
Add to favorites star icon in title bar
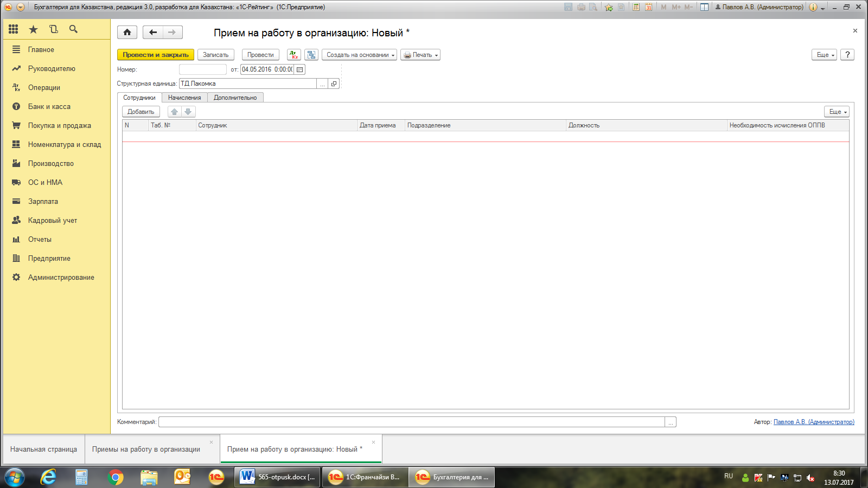coord(609,7)
